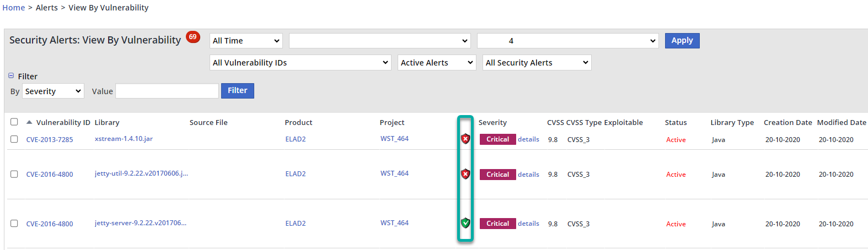The height and width of the screenshot is (250, 868).
Task: Check the jetty-server CVE-2016-4800 row checkbox
Action: pos(14,224)
